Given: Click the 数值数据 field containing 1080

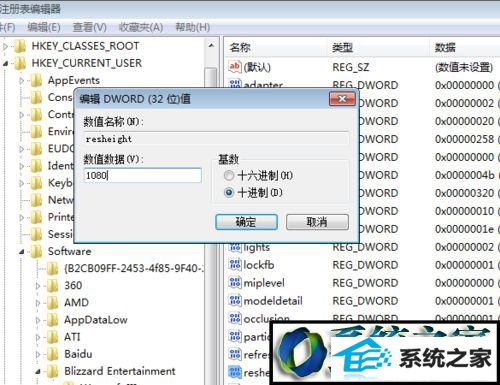Looking at the screenshot, I should (143, 175).
